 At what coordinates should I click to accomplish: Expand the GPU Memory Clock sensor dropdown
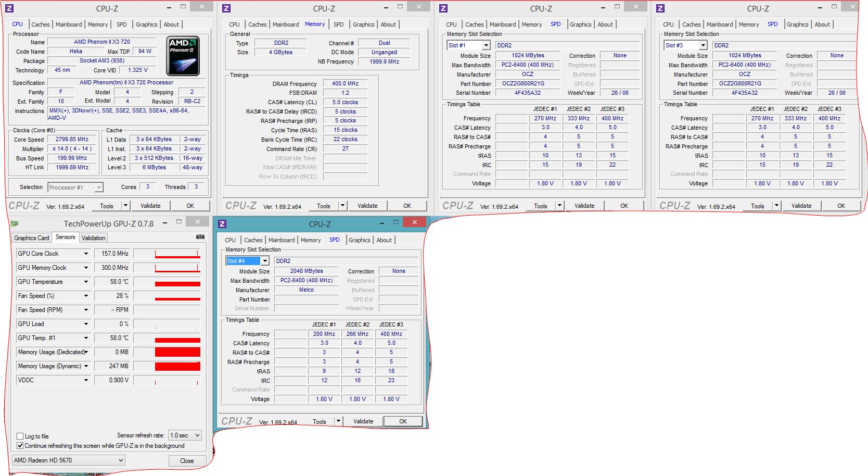click(86, 268)
